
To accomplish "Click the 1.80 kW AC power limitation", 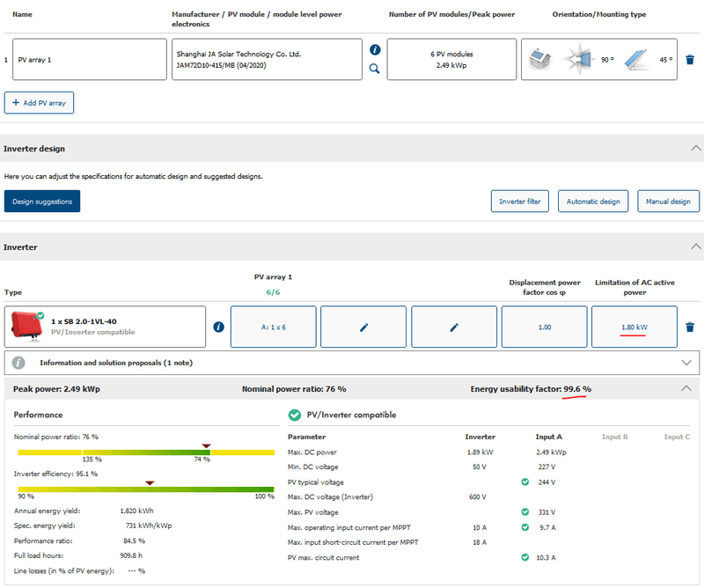I will [x=634, y=327].
